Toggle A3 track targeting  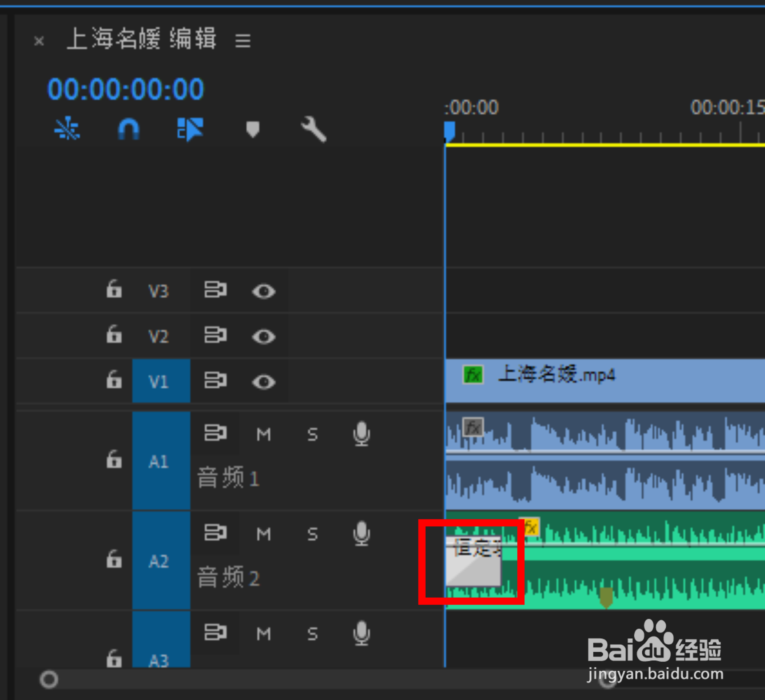coord(161,639)
